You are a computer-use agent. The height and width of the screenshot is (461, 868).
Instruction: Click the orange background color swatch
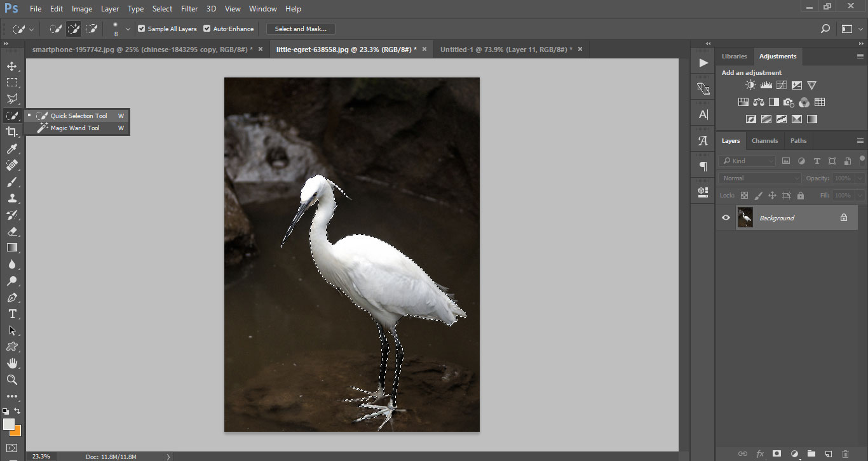pyautogui.click(x=17, y=431)
